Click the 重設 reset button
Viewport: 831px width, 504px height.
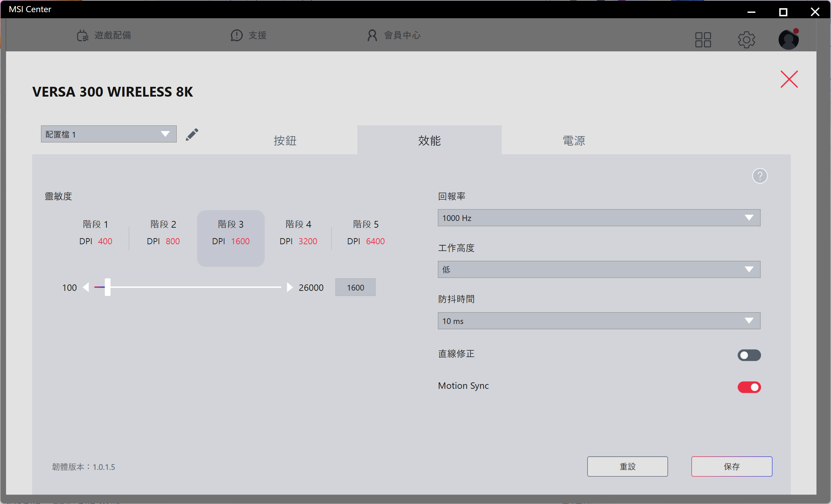coord(627,466)
